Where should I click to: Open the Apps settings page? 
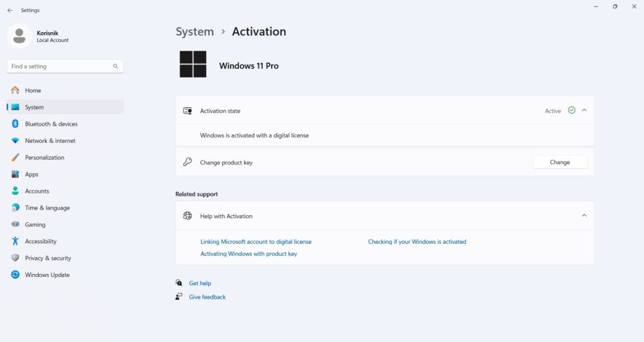(x=32, y=175)
